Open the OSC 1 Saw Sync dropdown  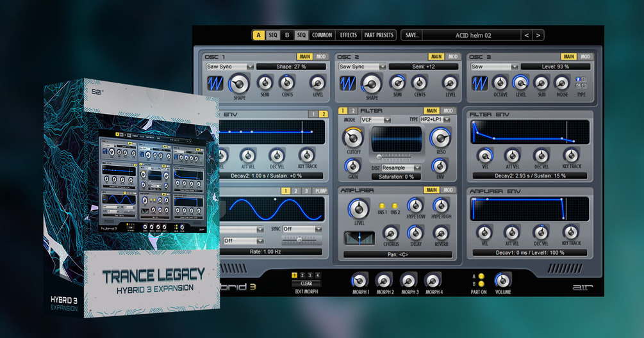click(230, 67)
